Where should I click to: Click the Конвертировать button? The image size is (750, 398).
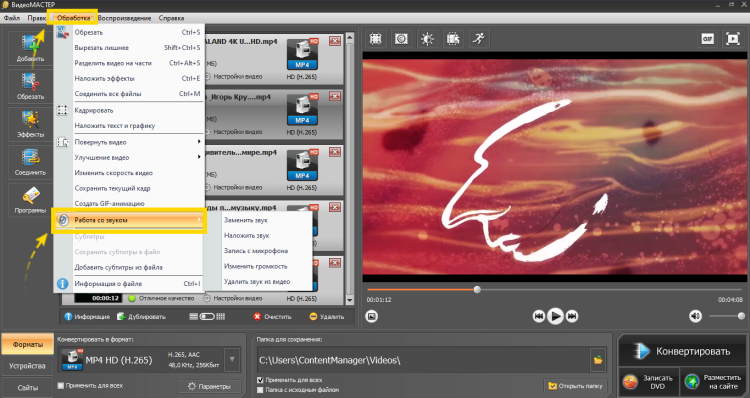[x=683, y=351]
